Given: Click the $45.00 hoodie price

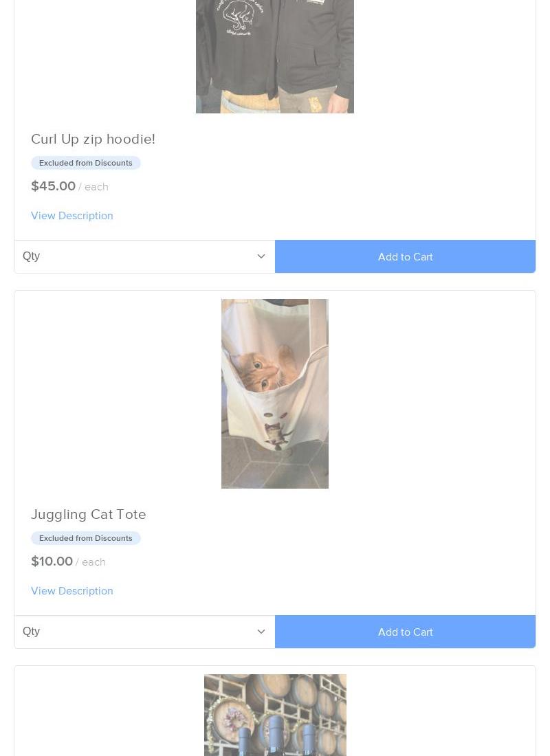Looking at the screenshot, I should pyautogui.click(x=53, y=186).
